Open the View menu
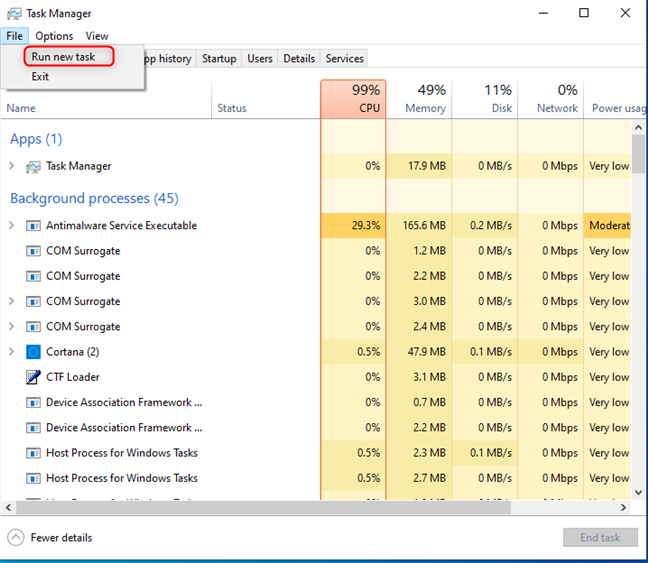Viewport: 648px width, 563px height. (x=97, y=36)
